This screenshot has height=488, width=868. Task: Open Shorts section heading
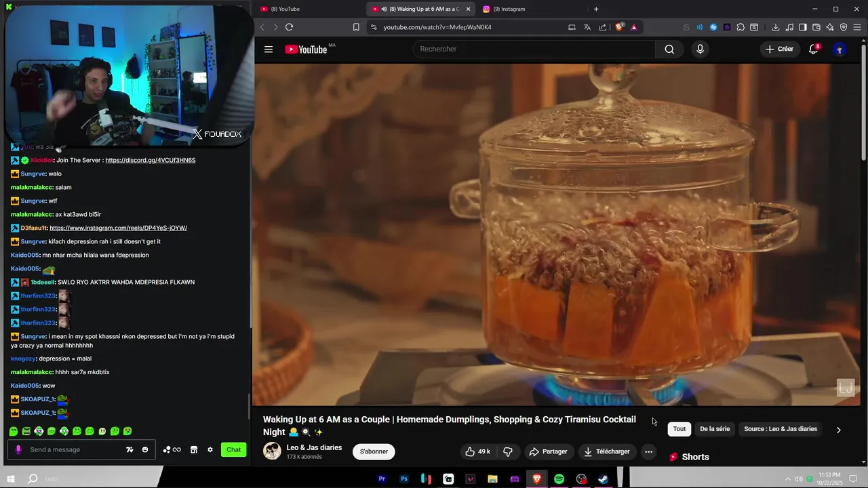pos(695,457)
